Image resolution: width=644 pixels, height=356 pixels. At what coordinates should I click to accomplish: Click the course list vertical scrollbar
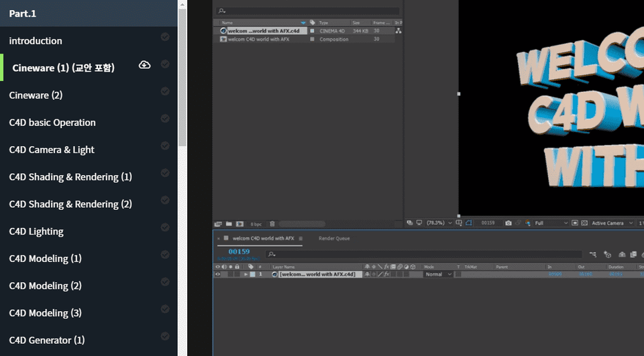(182, 77)
